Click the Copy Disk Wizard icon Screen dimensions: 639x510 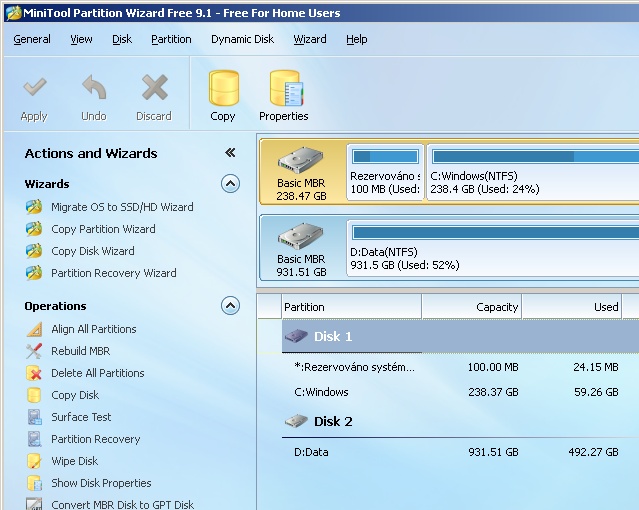point(34,251)
